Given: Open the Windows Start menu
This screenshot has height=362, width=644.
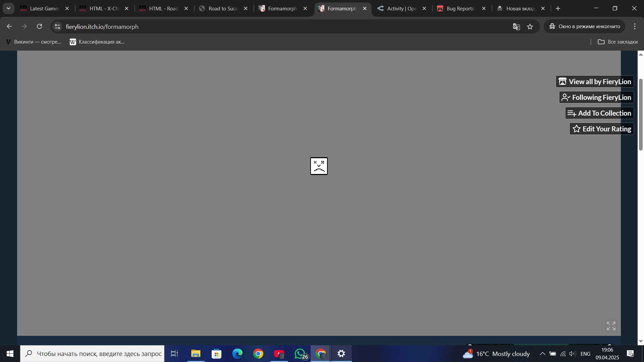Looking at the screenshot, I should (10, 354).
